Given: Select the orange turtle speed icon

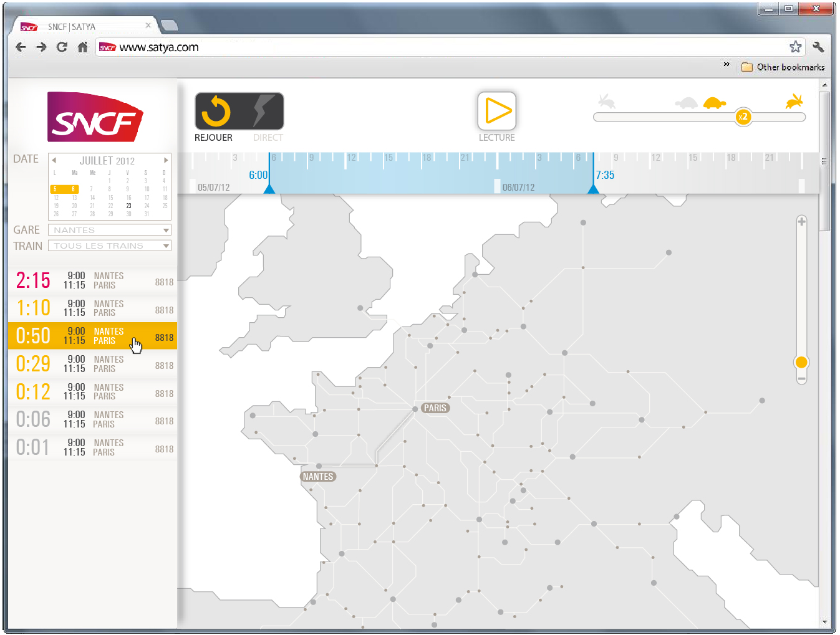Looking at the screenshot, I should tap(715, 103).
